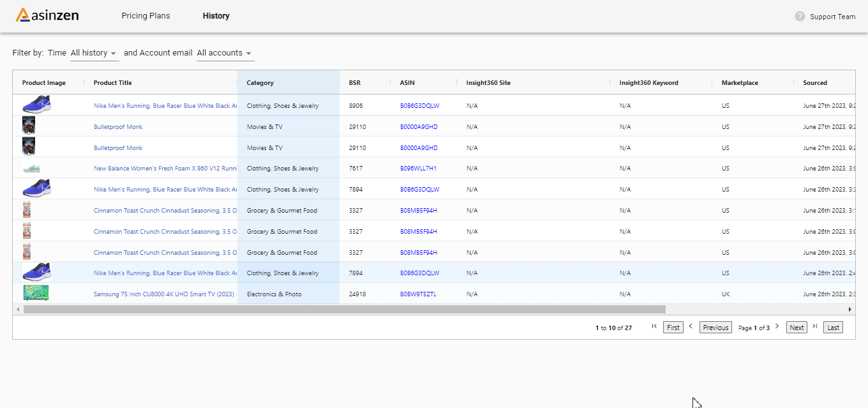868x408 pixels.
Task: Expand the All history time filter
Action: [x=94, y=53]
